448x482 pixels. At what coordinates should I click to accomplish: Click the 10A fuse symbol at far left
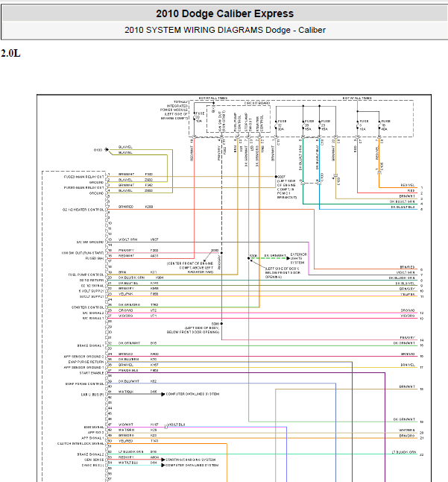pyautogui.click(x=195, y=117)
